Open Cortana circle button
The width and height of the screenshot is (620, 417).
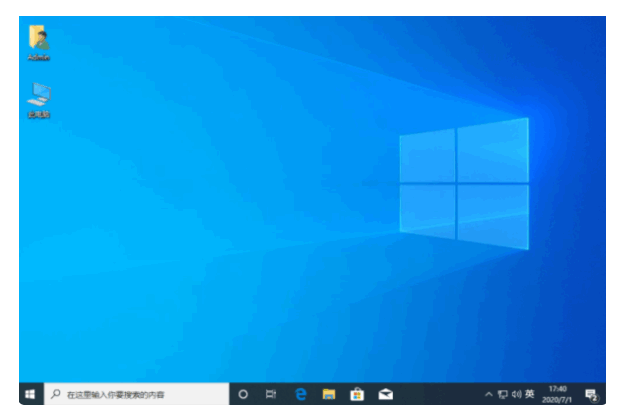tap(243, 394)
